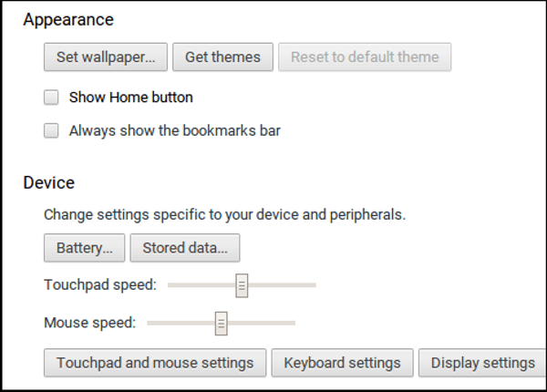Click the Appearance section heading
The image size is (547, 392).
coord(68,19)
